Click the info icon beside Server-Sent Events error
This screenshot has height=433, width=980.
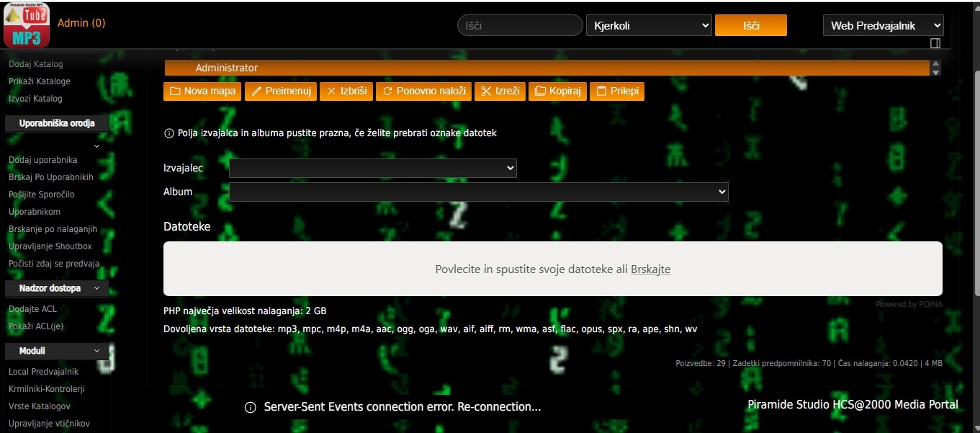251,408
